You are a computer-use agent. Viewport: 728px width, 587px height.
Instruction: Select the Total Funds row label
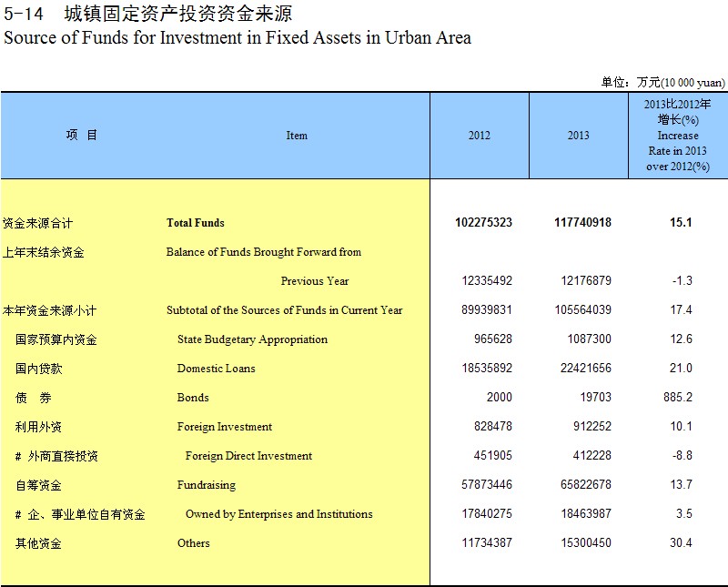tap(195, 223)
